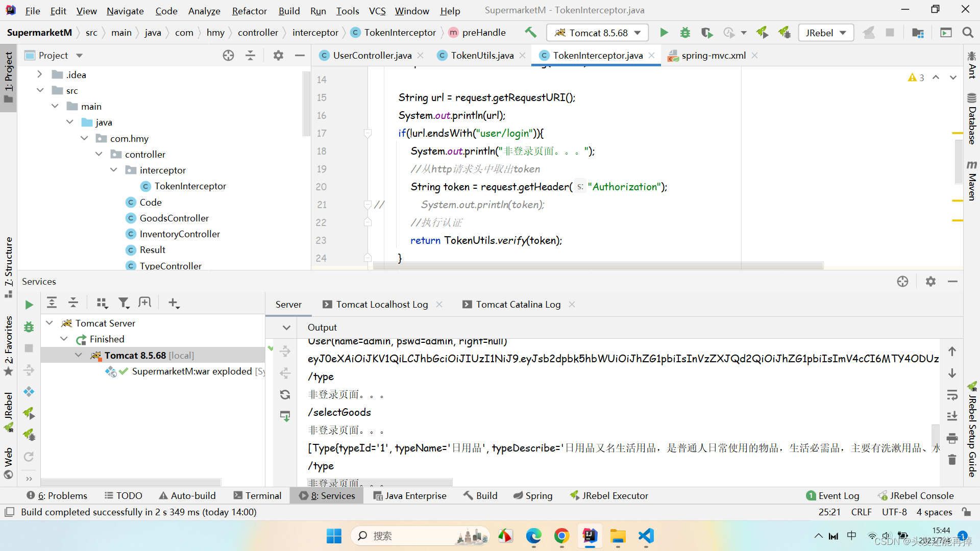Open the JRebel Console button
The height and width of the screenshot is (551, 980).
(916, 495)
